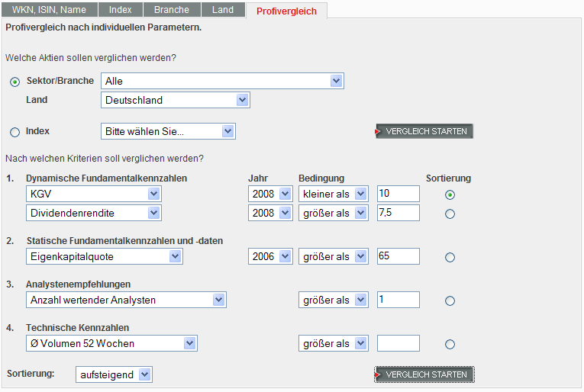Expand the Ø Volumen 52 Wochen dropdown
This screenshot has width=584, height=392.
click(111, 343)
